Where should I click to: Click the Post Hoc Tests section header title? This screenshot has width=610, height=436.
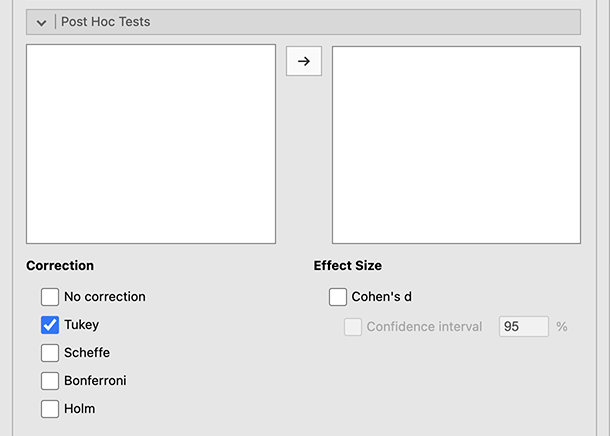click(x=105, y=22)
